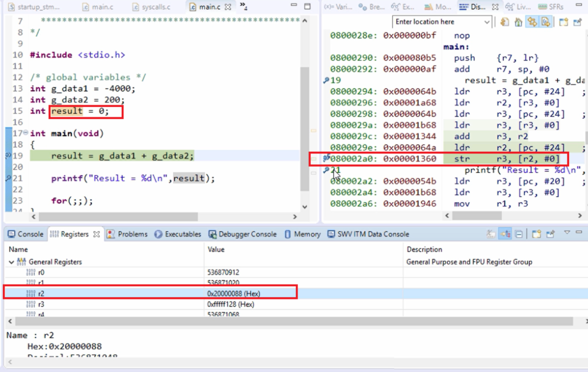Open the Console tab
The image size is (588, 372).
click(x=25, y=234)
